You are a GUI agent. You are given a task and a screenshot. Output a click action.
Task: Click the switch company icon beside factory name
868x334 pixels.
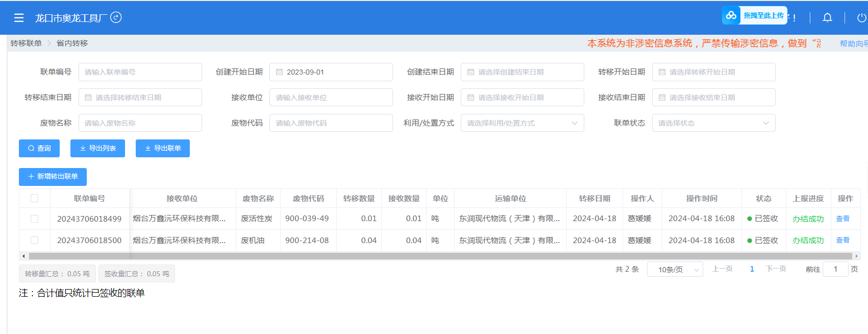coord(116,17)
